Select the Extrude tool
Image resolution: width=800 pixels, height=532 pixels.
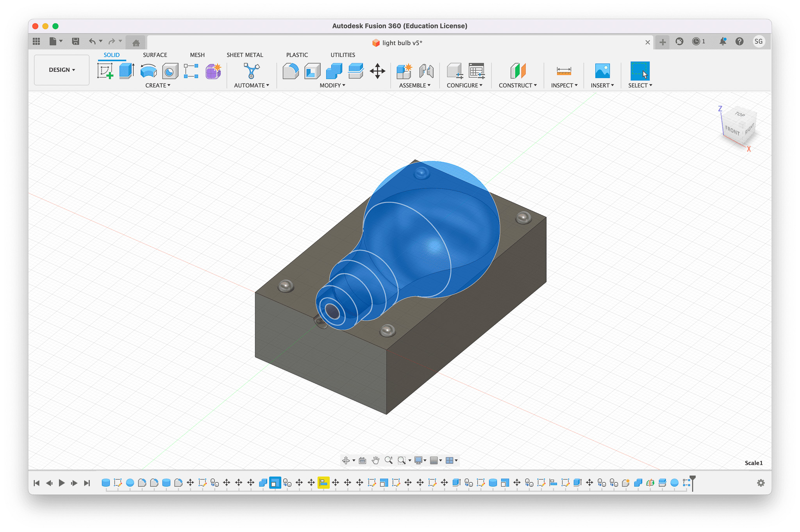[x=127, y=71]
